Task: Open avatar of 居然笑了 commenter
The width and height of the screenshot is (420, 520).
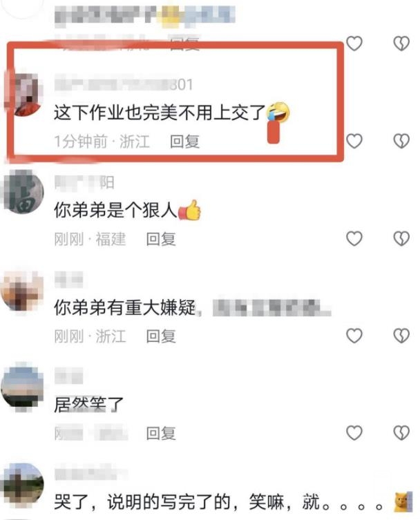Action: 23,387
